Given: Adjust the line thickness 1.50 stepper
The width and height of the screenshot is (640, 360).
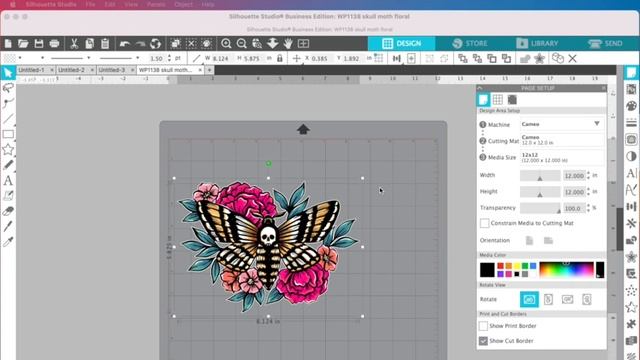Looking at the screenshot, I should (169, 58).
